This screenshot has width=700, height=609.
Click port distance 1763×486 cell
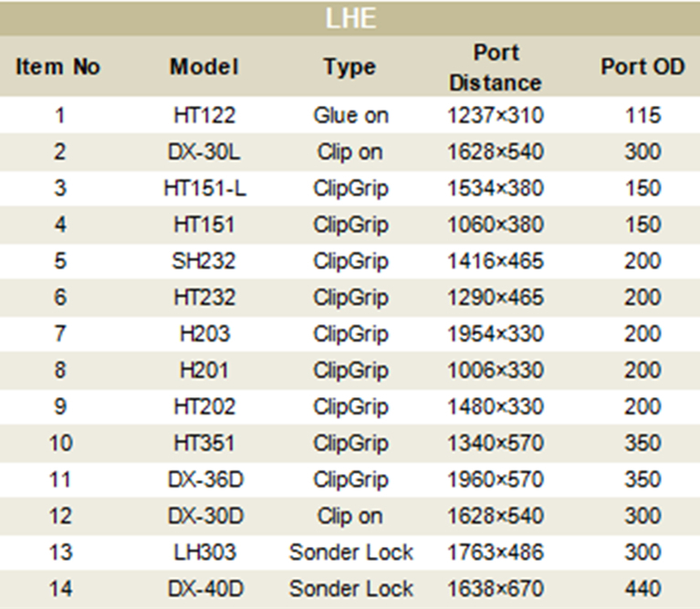click(x=496, y=552)
